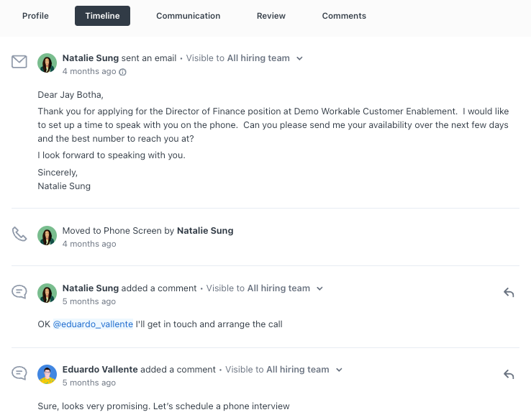Viewport: 531px width, 420px height.
Task: Go to the Review tab
Action: 271,16
